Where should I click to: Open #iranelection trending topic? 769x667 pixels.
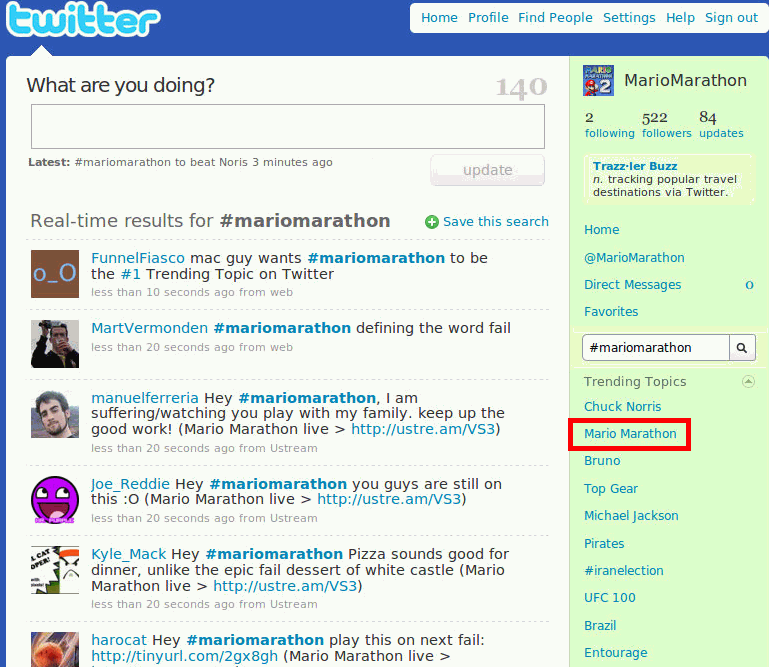pyautogui.click(x=623, y=571)
